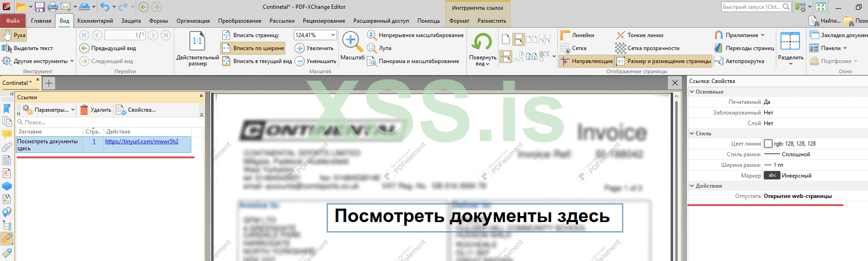Click the Save icon in quick toolbar

(x=40, y=7)
